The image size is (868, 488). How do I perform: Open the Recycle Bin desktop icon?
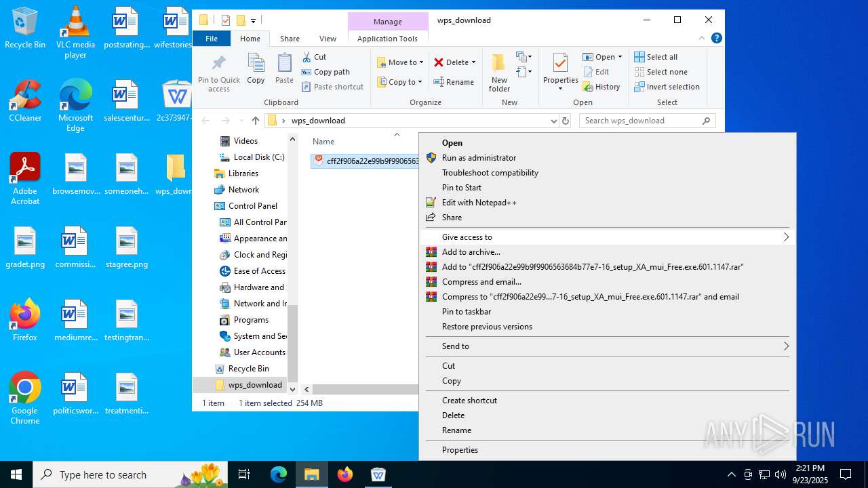[25, 28]
